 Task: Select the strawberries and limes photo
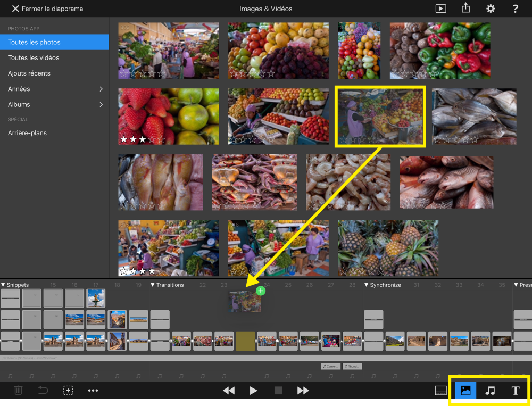pyautogui.click(x=169, y=117)
